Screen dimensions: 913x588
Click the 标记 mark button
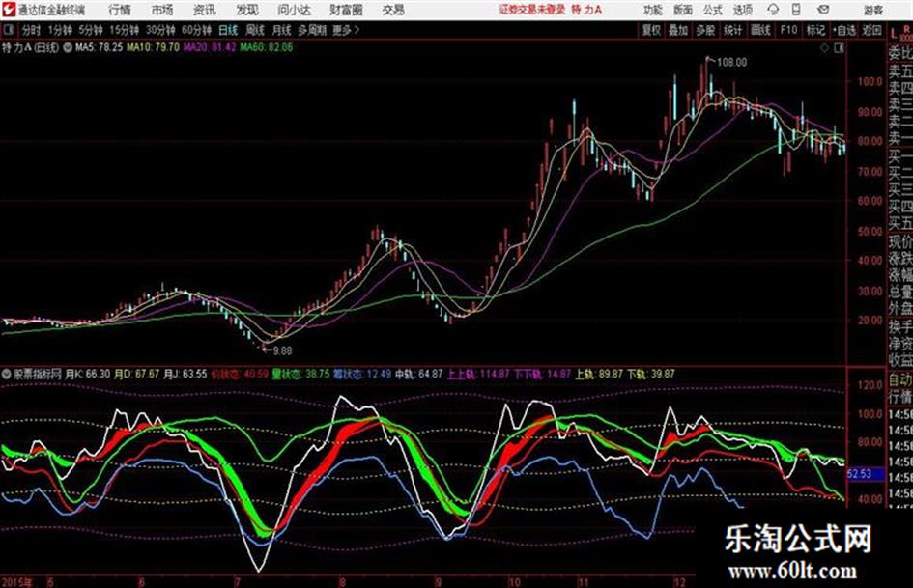815,30
